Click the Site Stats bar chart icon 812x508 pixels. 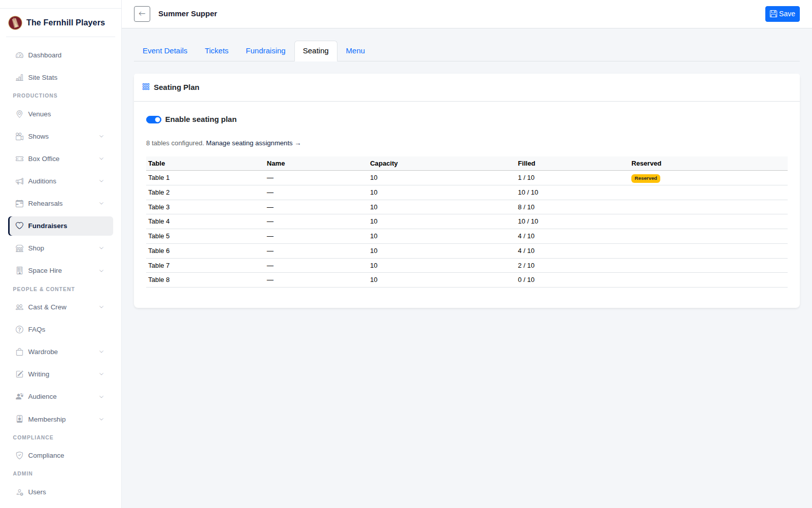(19, 78)
